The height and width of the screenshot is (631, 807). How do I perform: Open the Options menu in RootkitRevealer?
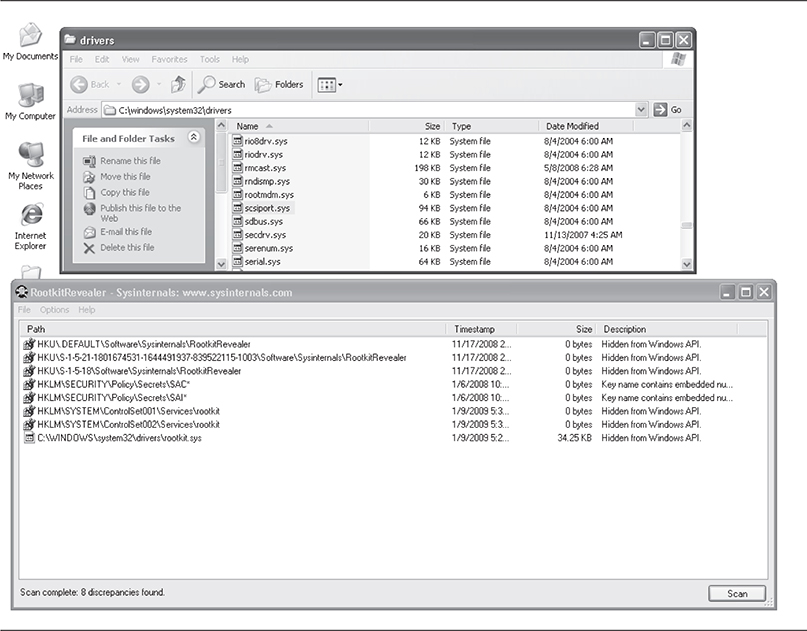(x=54, y=310)
